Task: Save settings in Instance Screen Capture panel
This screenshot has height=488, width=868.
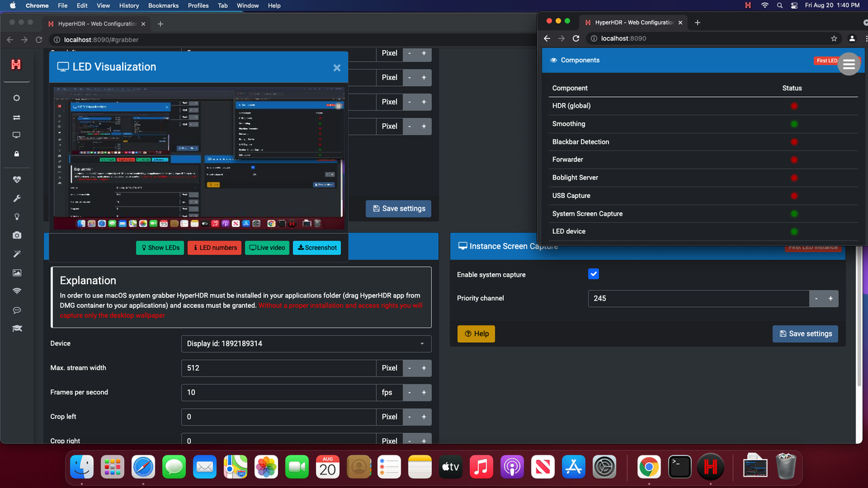Action: 805,333
